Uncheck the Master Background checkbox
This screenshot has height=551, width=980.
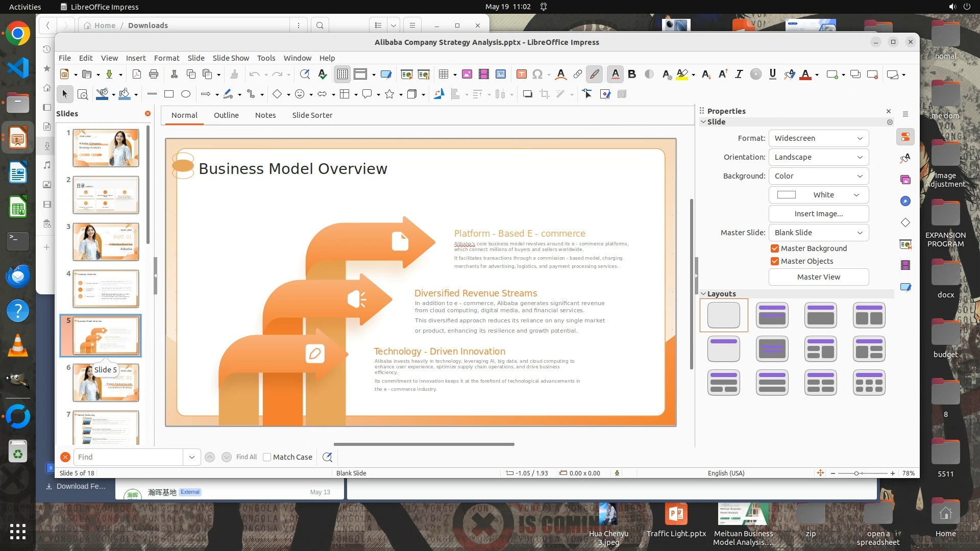(x=775, y=248)
